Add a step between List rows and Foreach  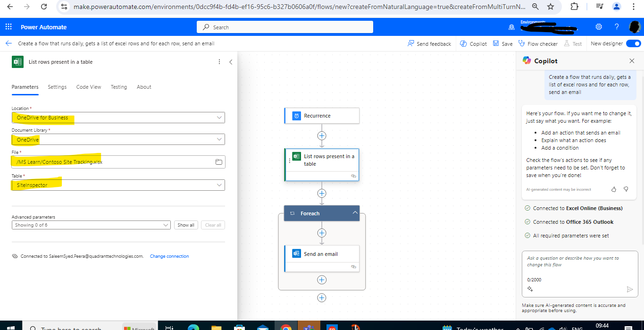tap(322, 193)
